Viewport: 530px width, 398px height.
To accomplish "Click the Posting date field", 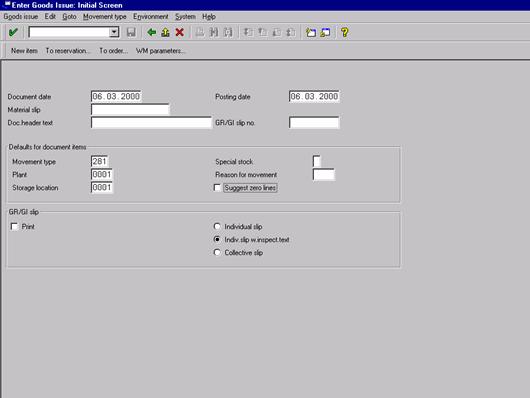I will click(314, 96).
